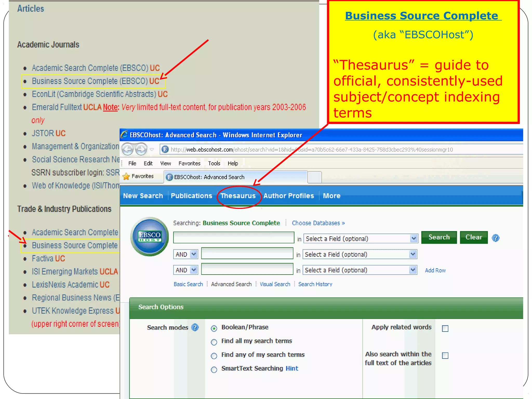Open the File menu
This screenshot has width=532, height=399.
(x=132, y=163)
